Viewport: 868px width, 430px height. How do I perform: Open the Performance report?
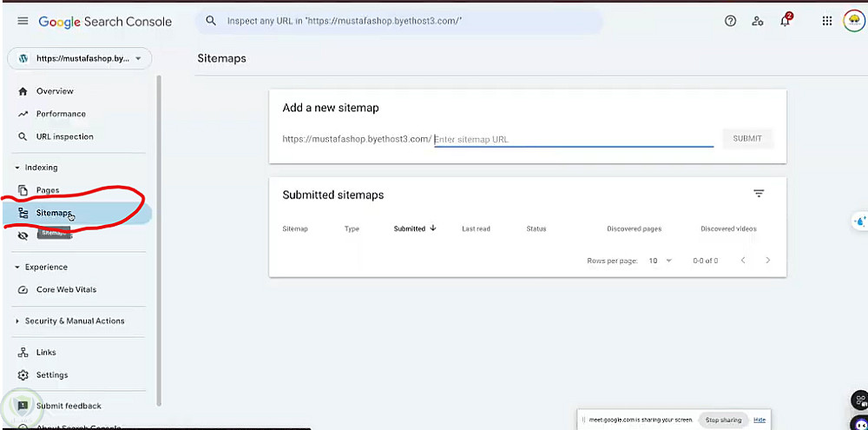point(61,114)
